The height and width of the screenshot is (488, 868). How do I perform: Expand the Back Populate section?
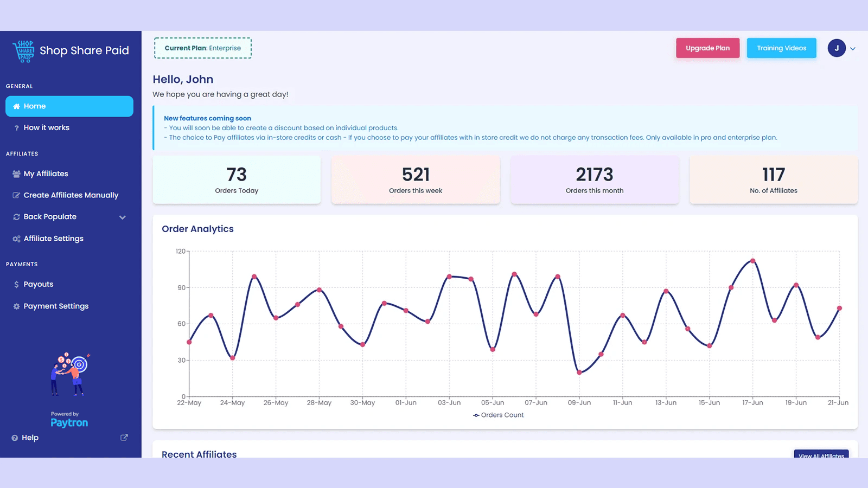[122, 216]
